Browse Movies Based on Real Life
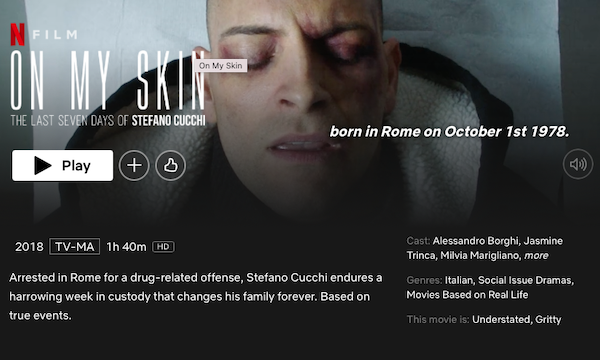Image resolution: width=600 pixels, height=360 pixels. [x=467, y=295]
